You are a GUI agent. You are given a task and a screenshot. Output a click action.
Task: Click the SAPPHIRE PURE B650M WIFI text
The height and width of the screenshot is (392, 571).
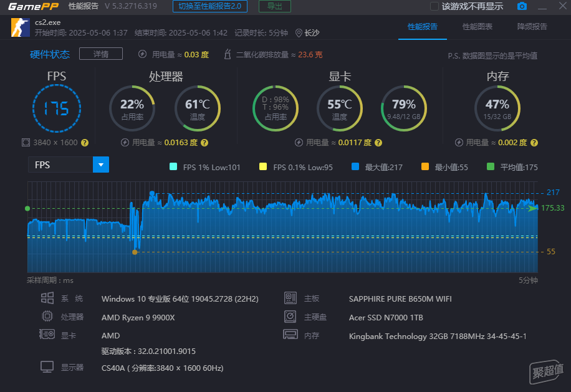400,299
